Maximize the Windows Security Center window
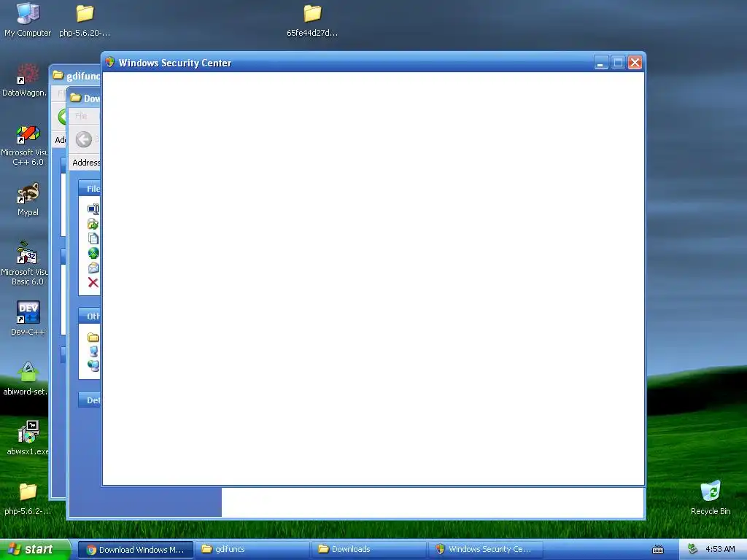 click(x=618, y=63)
